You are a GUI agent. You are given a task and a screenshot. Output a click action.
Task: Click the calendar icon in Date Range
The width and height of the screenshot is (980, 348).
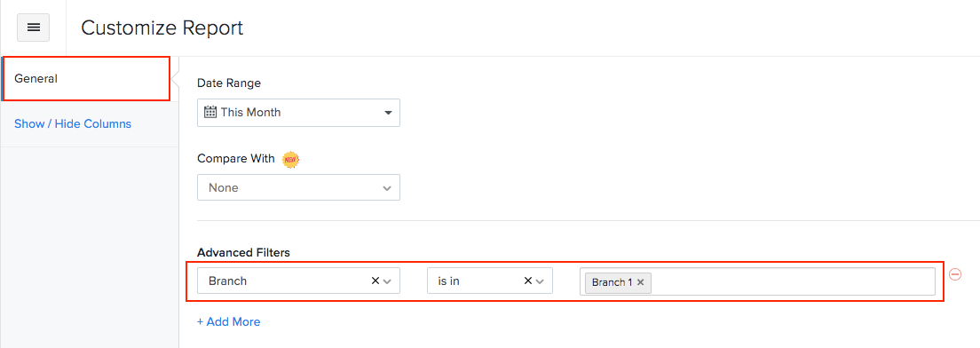click(x=210, y=113)
